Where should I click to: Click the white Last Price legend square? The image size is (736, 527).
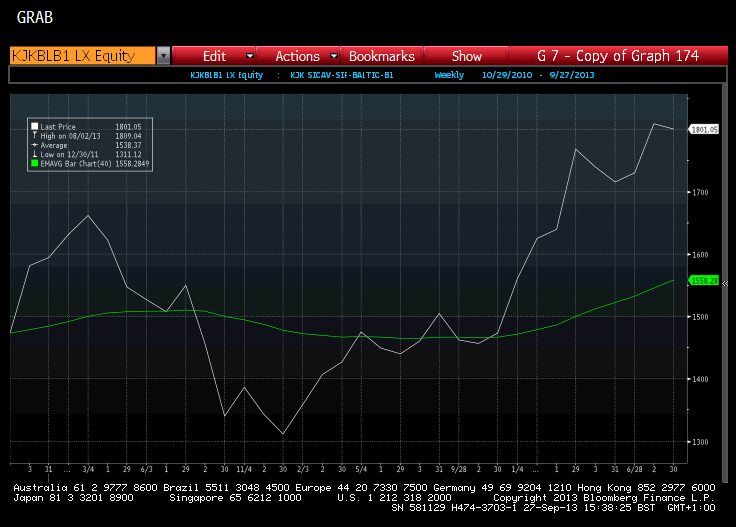click(x=34, y=126)
